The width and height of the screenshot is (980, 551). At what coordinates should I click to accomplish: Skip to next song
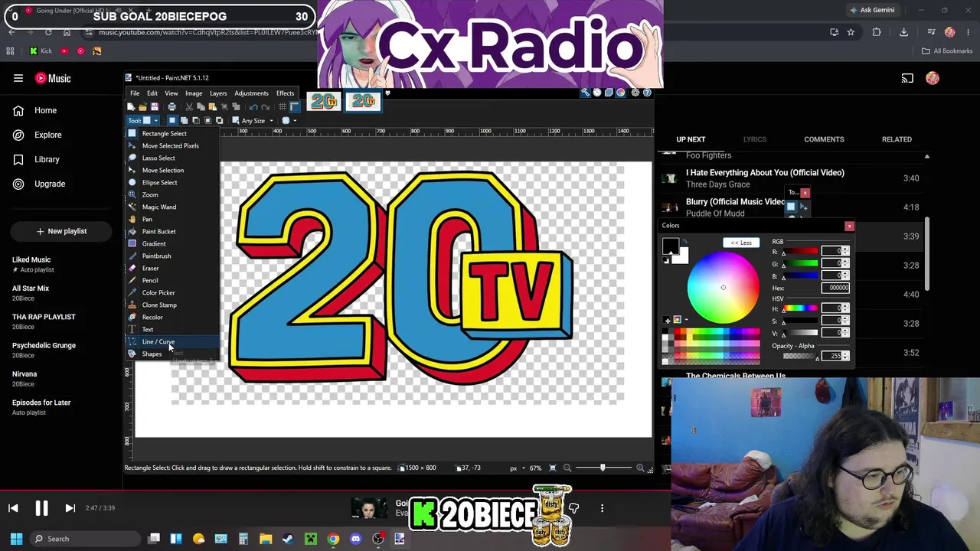pyautogui.click(x=70, y=508)
